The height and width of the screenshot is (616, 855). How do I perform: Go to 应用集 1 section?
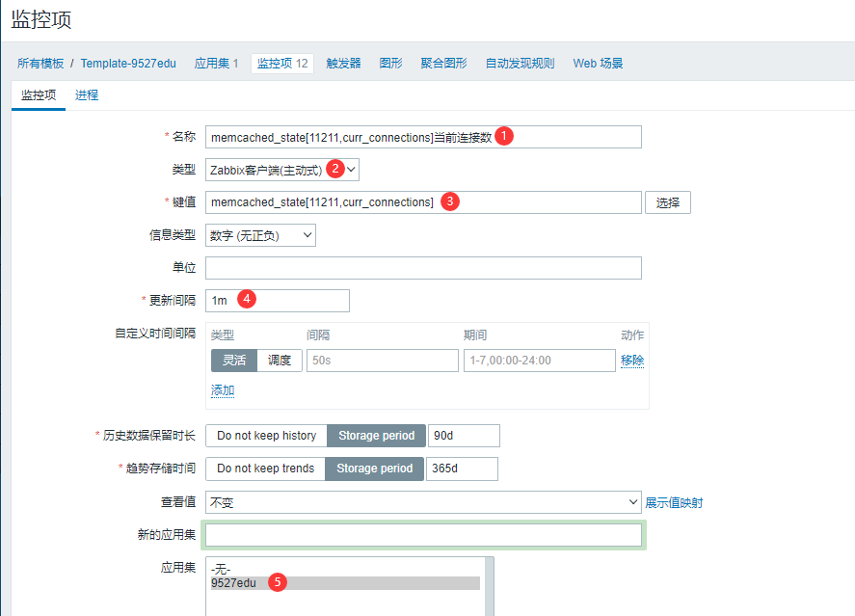coord(217,64)
